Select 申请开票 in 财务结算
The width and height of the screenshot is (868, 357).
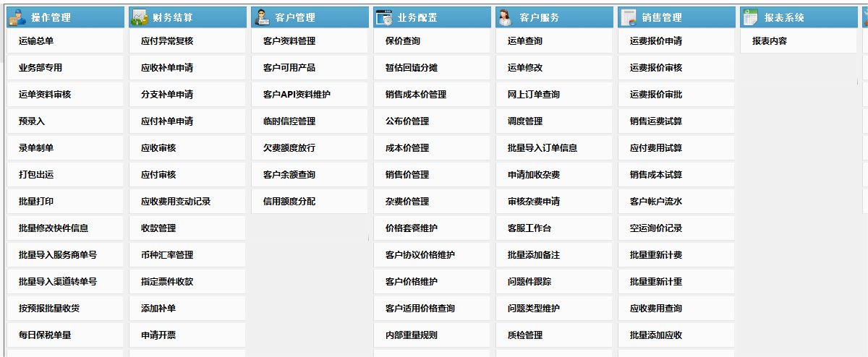pos(158,335)
